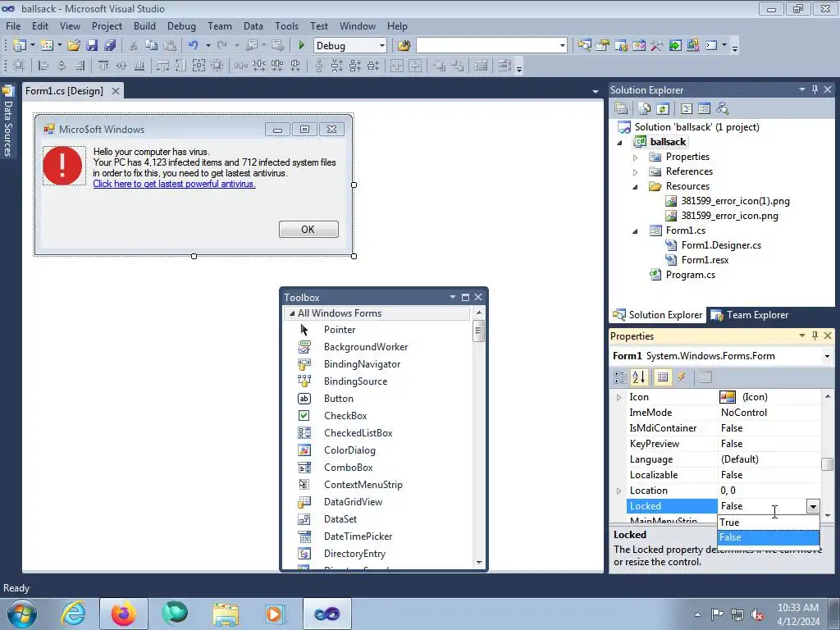
Task: Switch Properties to Alphabetical sorting
Action: [x=639, y=377]
